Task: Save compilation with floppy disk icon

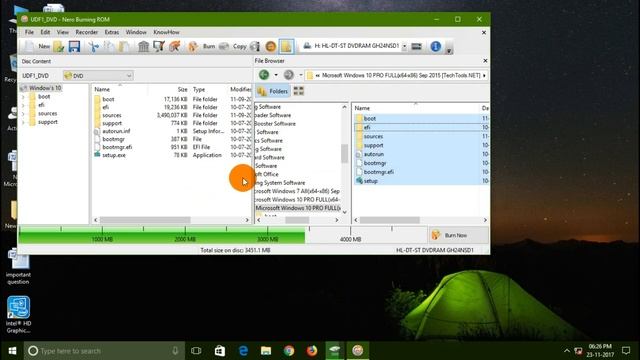Action: click(x=74, y=47)
